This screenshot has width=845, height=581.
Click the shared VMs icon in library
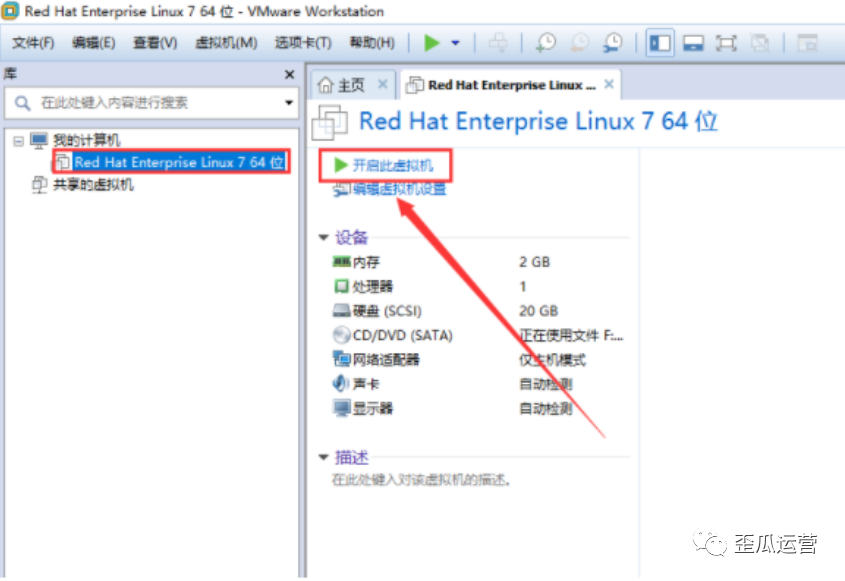pyautogui.click(x=39, y=185)
